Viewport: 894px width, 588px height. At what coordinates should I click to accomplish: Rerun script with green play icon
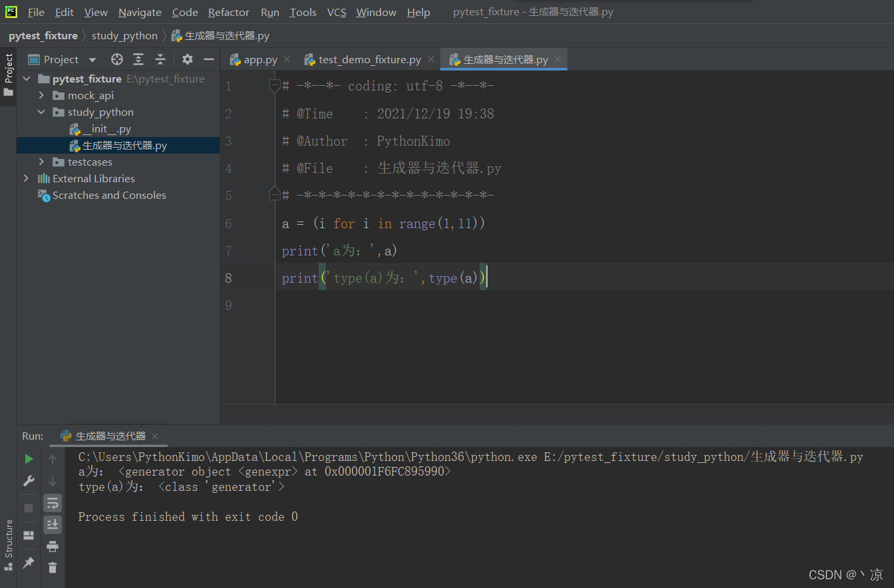click(29, 459)
